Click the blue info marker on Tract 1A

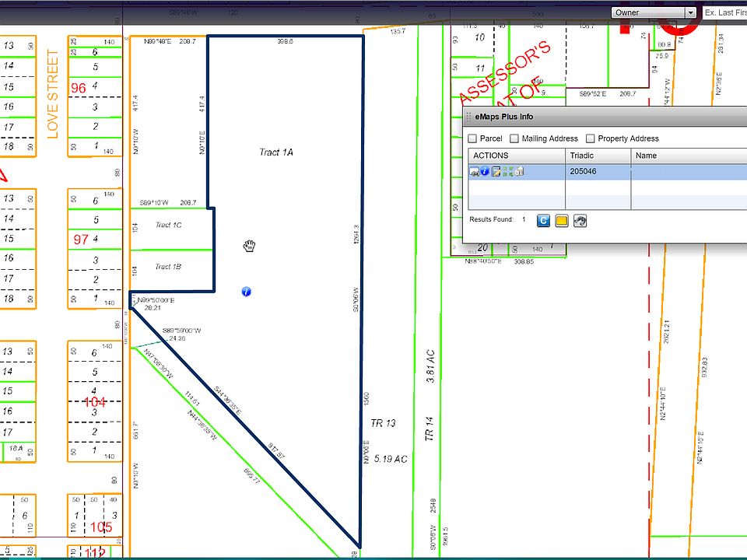coord(247,292)
